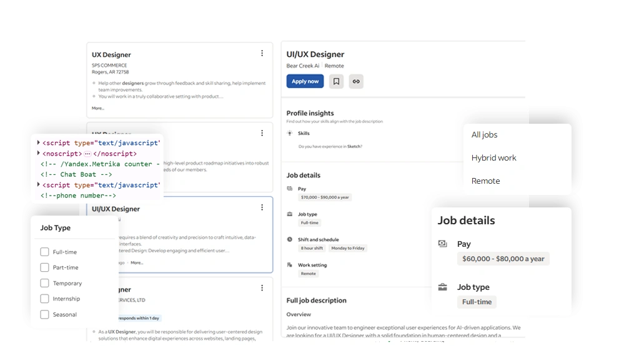
Task: Click the Pay money icon in Job details
Action: [290, 189]
